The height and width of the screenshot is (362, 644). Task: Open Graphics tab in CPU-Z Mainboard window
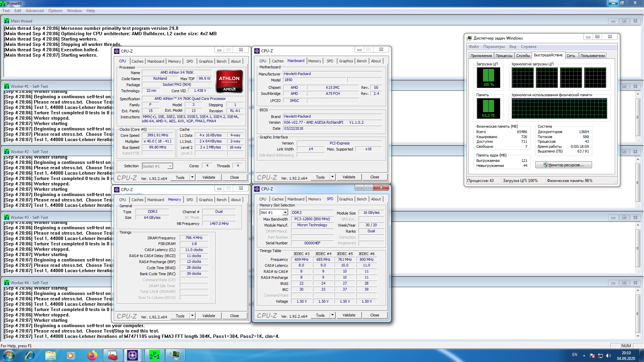point(346,61)
